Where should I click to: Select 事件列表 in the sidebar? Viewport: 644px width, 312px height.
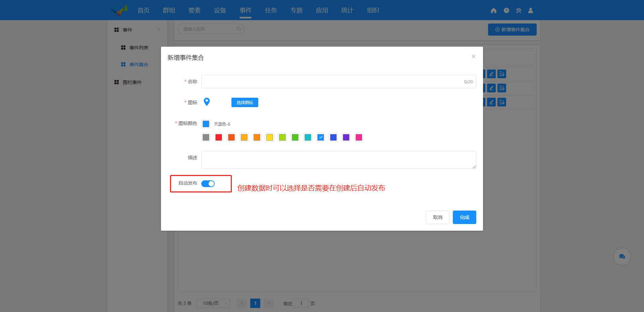pyautogui.click(x=139, y=48)
